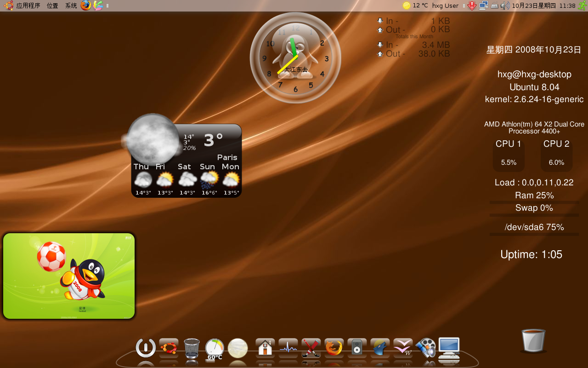
Task: Click the Ubuntu 8.04 text
Action: (534, 87)
